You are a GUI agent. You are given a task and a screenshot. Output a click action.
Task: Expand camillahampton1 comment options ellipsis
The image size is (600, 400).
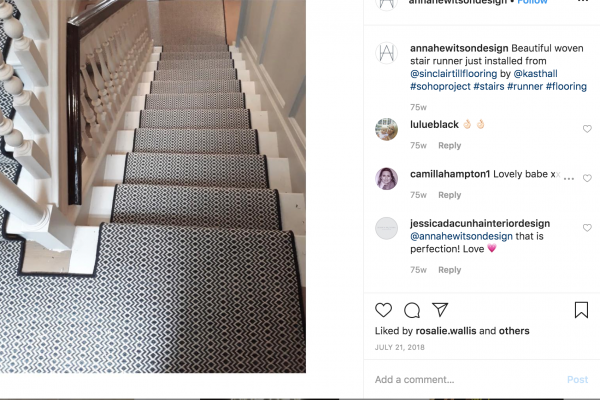pyautogui.click(x=569, y=179)
